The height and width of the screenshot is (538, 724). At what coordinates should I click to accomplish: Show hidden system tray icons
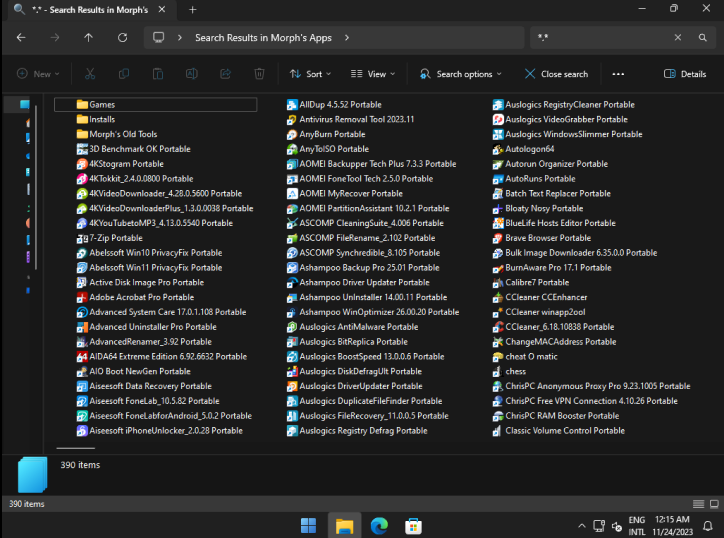[x=582, y=526]
